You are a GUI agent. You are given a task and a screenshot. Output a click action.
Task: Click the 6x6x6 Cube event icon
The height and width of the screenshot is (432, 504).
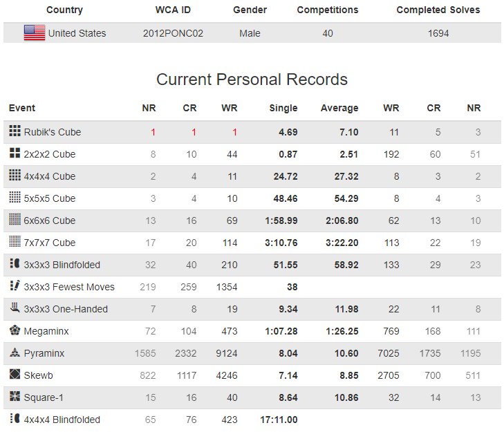point(15,220)
